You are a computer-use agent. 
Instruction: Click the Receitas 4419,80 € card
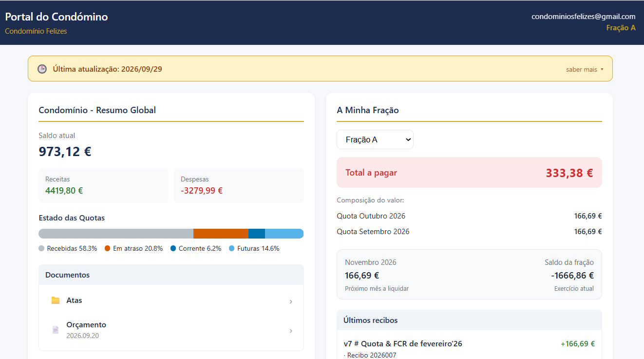tap(103, 185)
